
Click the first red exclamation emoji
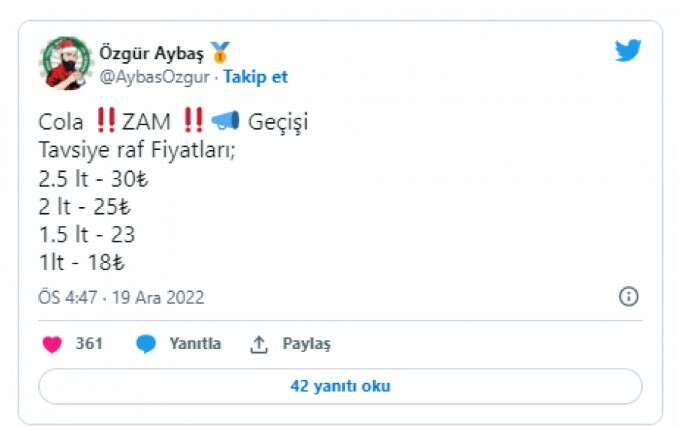(106, 120)
